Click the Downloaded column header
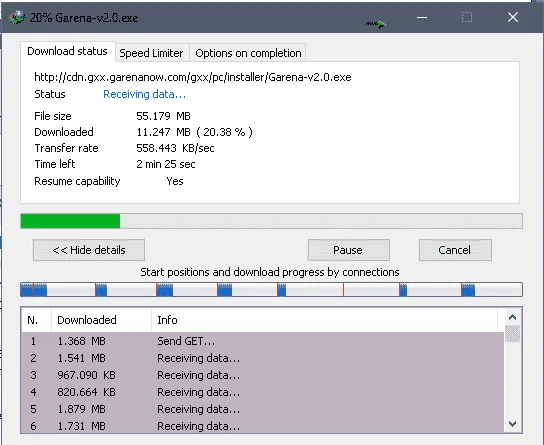Image resolution: width=544 pixels, height=445 pixels. pyautogui.click(x=101, y=320)
